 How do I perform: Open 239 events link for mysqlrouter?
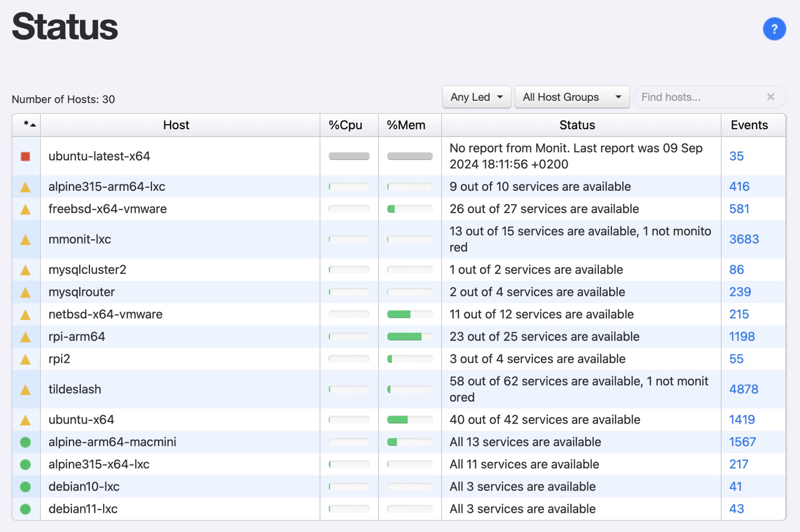740,292
